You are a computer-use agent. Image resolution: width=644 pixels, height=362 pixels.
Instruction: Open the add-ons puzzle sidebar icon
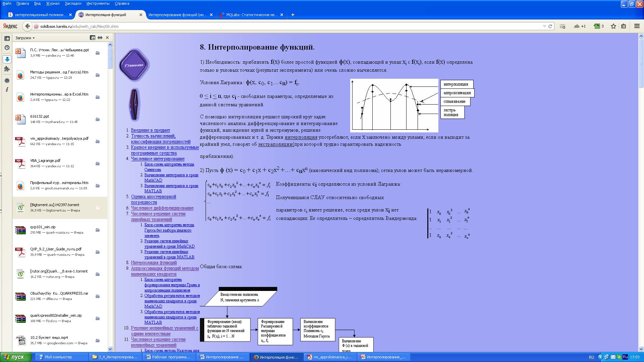point(7,69)
